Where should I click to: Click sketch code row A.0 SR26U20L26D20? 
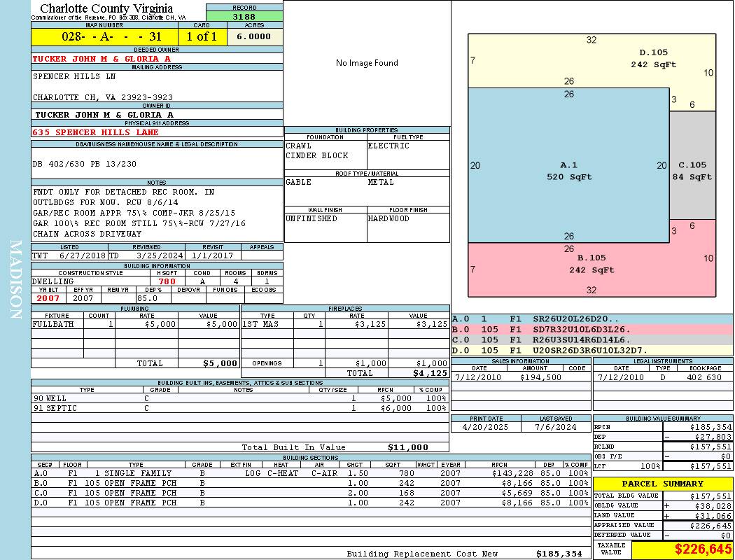tap(592, 319)
